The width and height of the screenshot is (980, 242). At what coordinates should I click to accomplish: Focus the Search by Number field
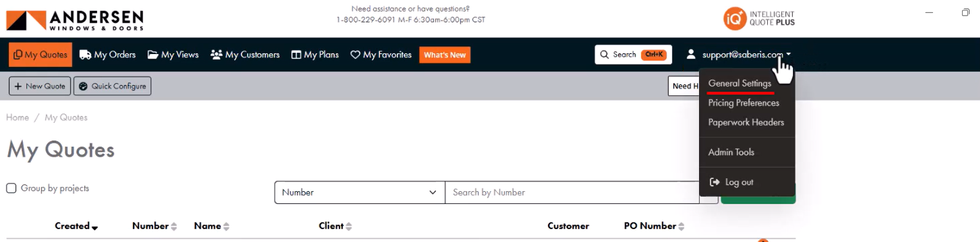click(x=572, y=192)
